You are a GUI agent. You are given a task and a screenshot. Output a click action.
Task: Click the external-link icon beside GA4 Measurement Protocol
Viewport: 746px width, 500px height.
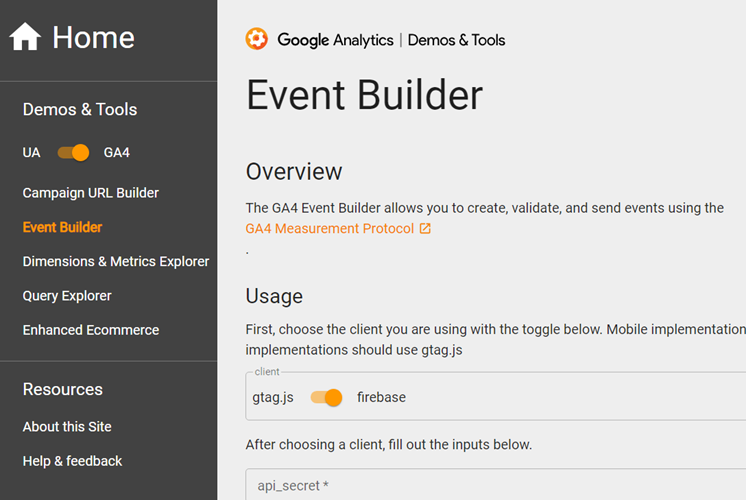coord(425,229)
